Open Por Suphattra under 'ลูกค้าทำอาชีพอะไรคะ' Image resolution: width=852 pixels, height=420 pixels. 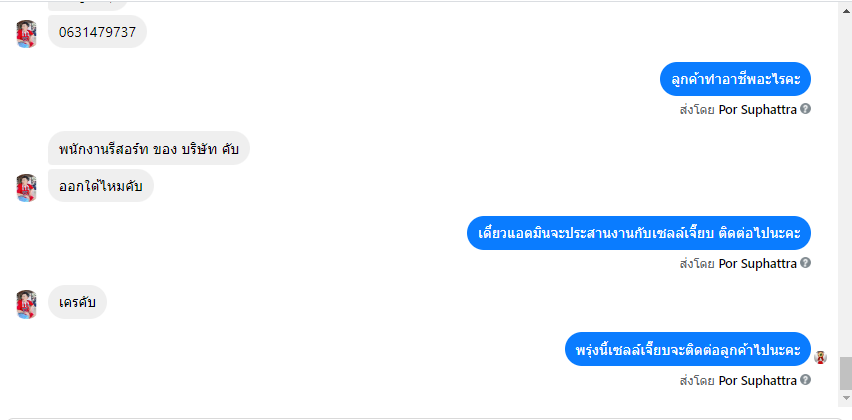pos(757,109)
